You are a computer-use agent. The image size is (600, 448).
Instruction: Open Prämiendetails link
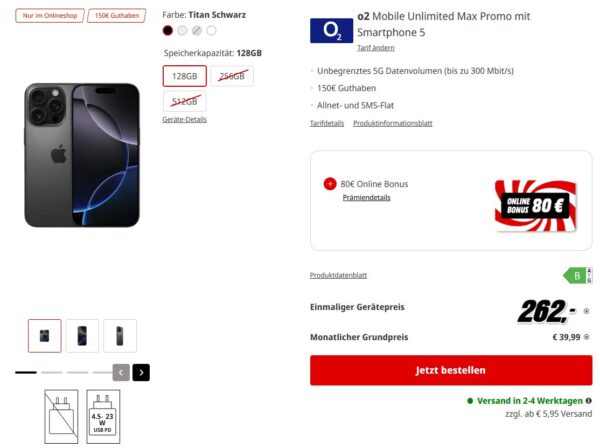point(367,197)
